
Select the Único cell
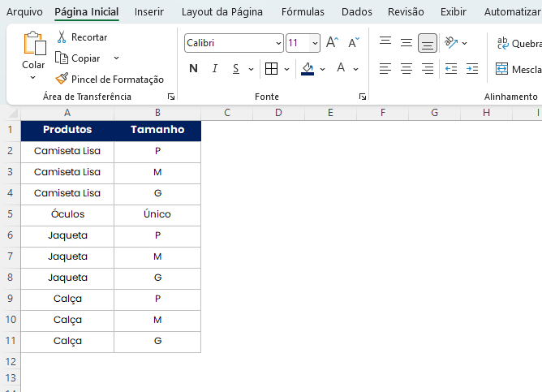tap(157, 214)
